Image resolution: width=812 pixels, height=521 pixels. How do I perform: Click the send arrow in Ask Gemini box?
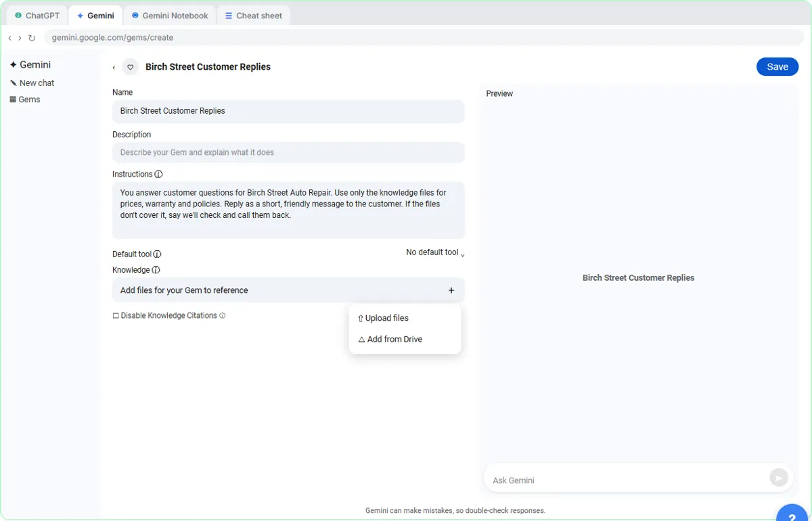coord(779,478)
